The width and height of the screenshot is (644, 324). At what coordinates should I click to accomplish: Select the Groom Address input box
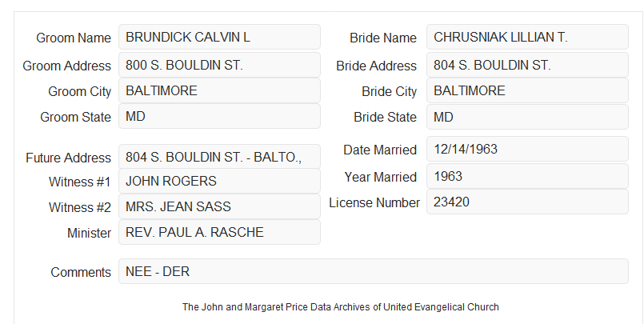219,65
